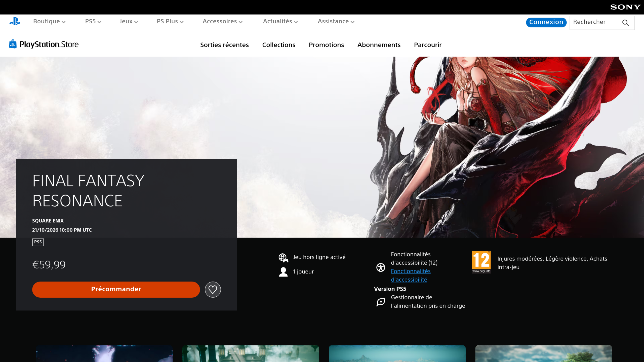This screenshot has width=644, height=362.
Task: Click the single player person icon
Action: [283, 272]
